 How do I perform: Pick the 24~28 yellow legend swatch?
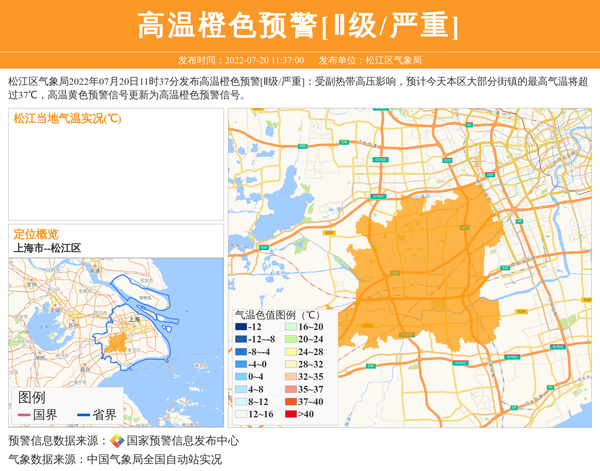[289, 352]
